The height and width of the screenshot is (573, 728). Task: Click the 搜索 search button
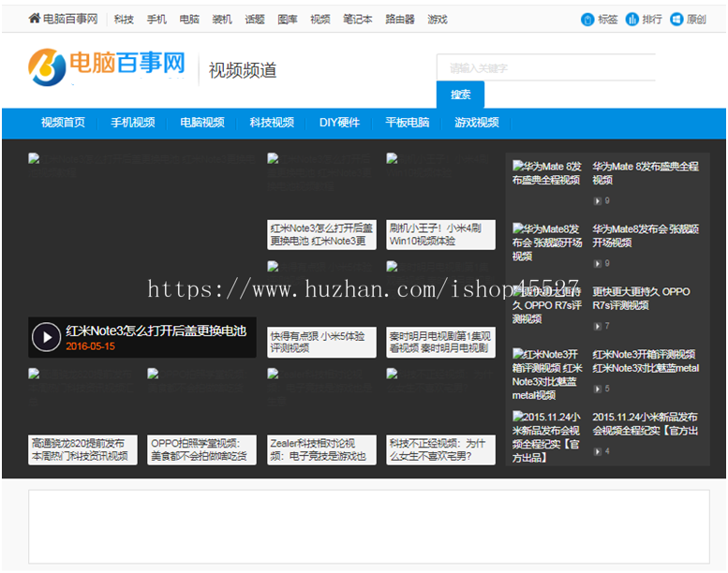[461, 95]
